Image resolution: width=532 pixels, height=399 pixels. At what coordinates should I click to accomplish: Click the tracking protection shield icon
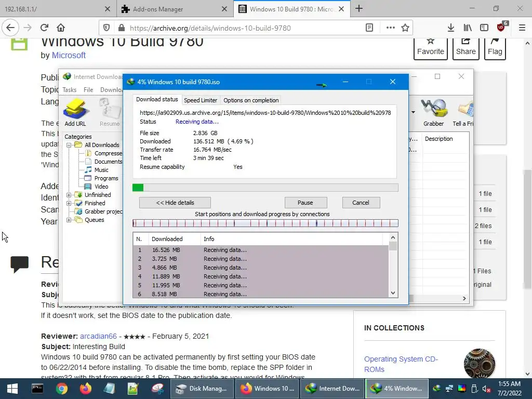tap(107, 28)
